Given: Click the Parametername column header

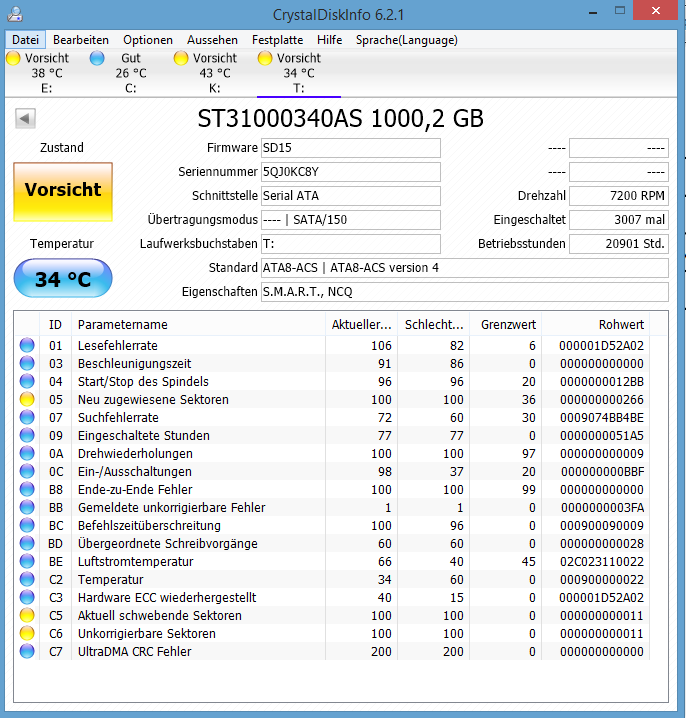Looking at the screenshot, I should tap(198, 325).
